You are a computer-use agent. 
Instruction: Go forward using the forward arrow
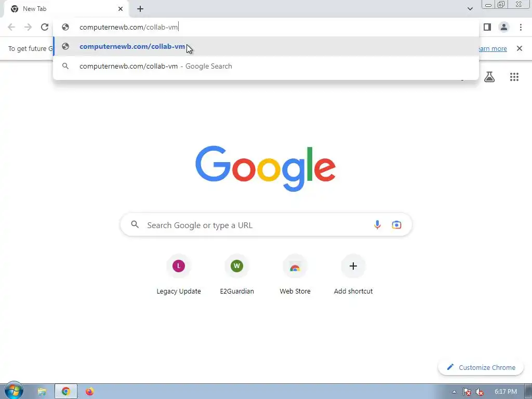(28, 27)
